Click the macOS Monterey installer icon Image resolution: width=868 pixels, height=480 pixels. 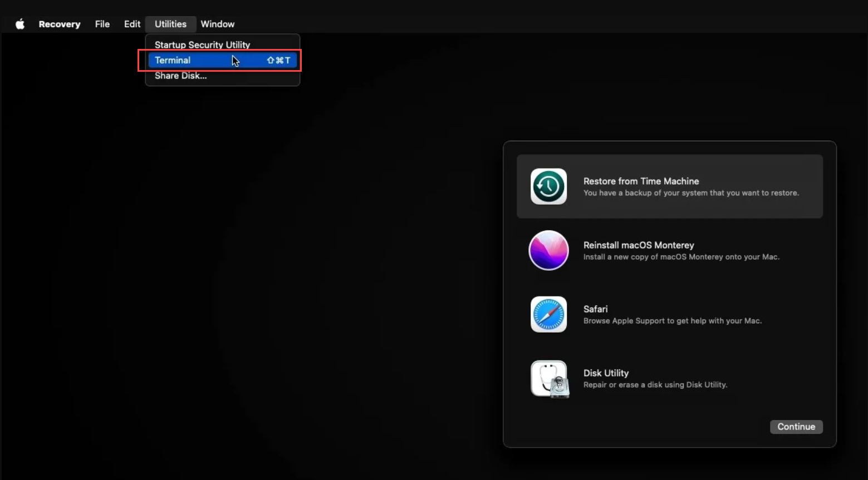pos(548,250)
